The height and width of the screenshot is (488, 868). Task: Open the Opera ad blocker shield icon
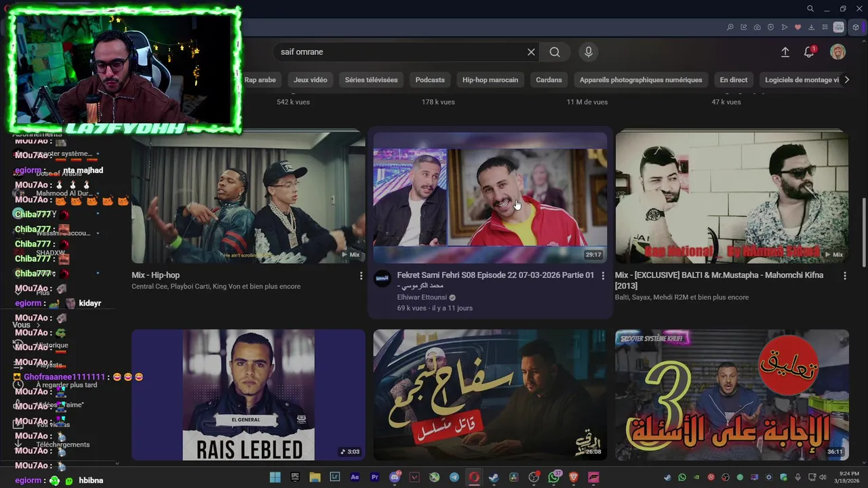click(x=771, y=27)
